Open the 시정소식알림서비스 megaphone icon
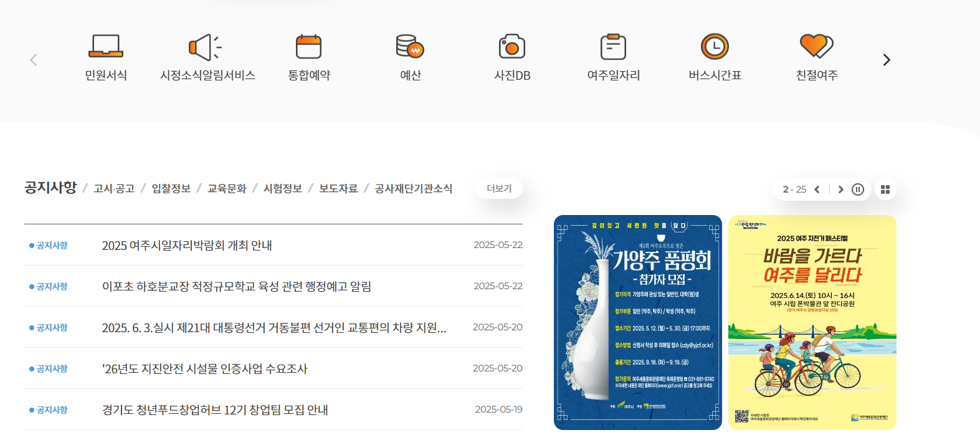 coord(206,47)
